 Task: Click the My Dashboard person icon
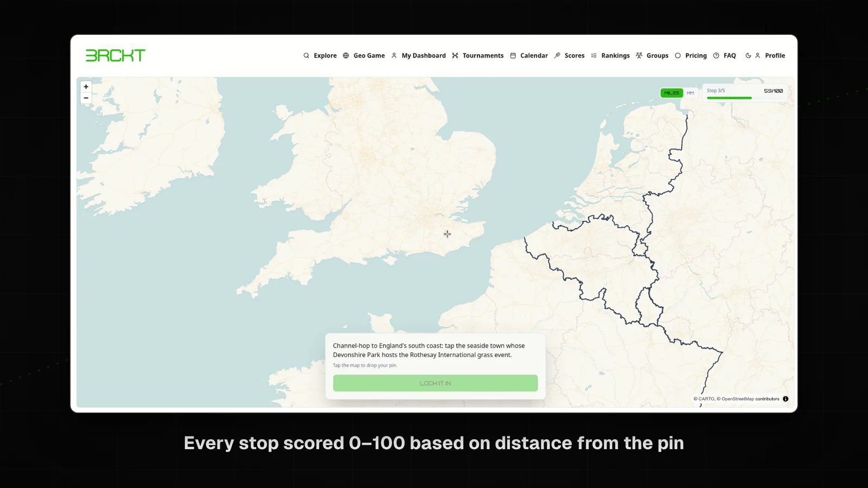point(394,55)
